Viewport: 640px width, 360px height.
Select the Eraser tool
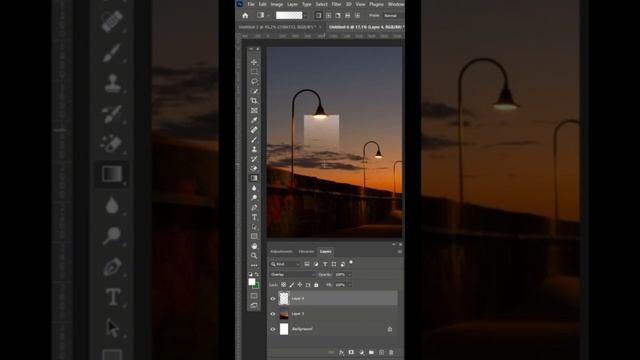point(254,169)
